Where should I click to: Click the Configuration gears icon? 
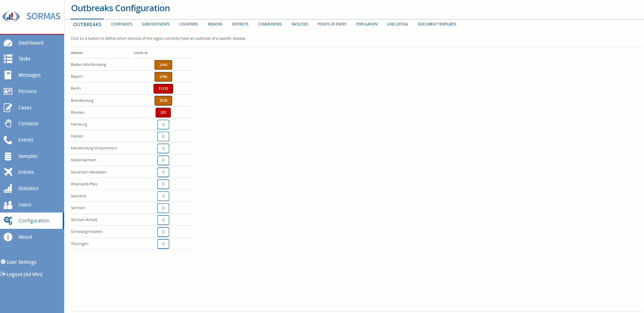[8, 221]
